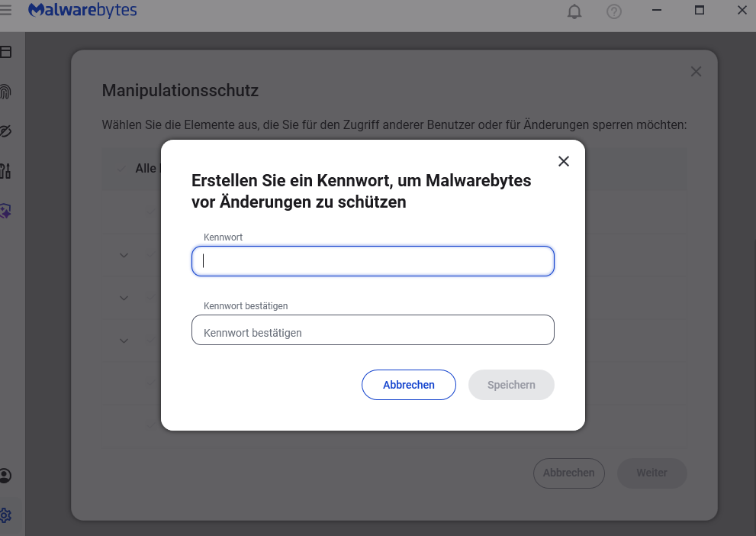Click the Kennwort bestätigen input field
This screenshot has width=756, height=536.
click(373, 330)
